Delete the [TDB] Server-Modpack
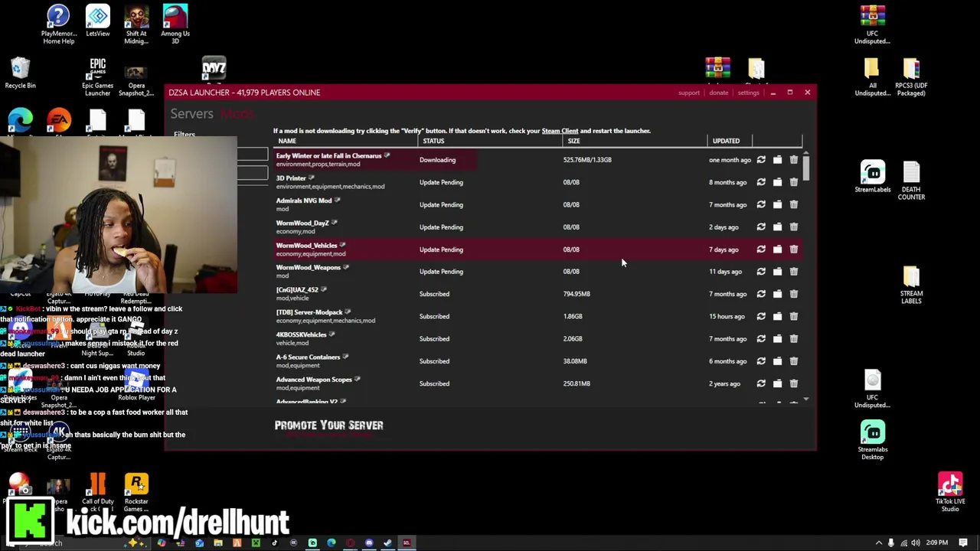The height and width of the screenshot is (551, 980). (794, 316)
